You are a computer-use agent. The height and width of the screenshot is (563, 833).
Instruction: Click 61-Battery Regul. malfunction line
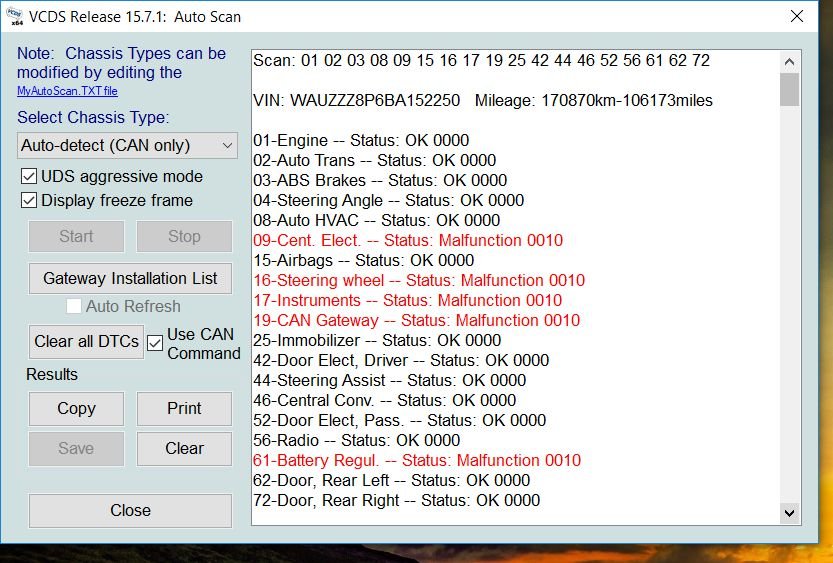(416, 460)
